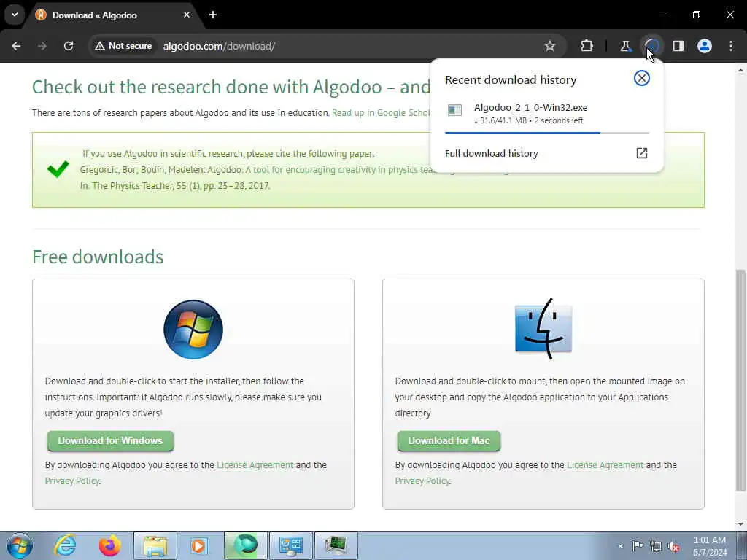Click Full download history entry
Viewport: 747px width, 560px height.
pos(546,153)
